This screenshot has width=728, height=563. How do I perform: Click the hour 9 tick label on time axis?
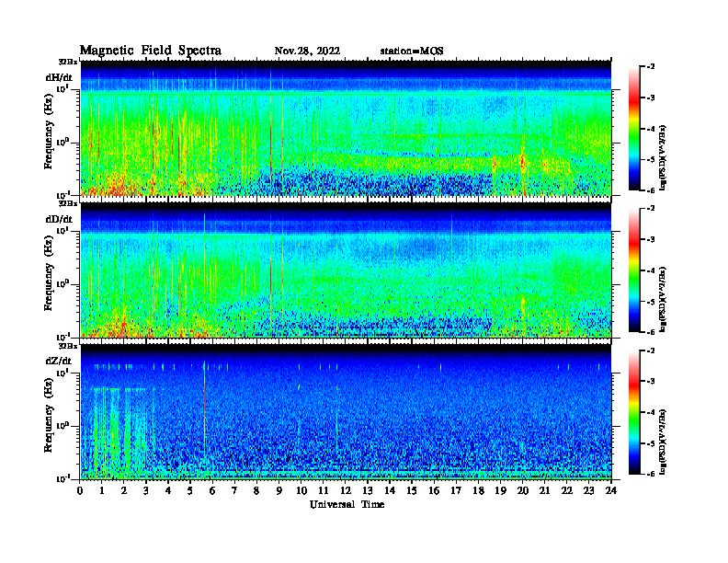(279, 491)
